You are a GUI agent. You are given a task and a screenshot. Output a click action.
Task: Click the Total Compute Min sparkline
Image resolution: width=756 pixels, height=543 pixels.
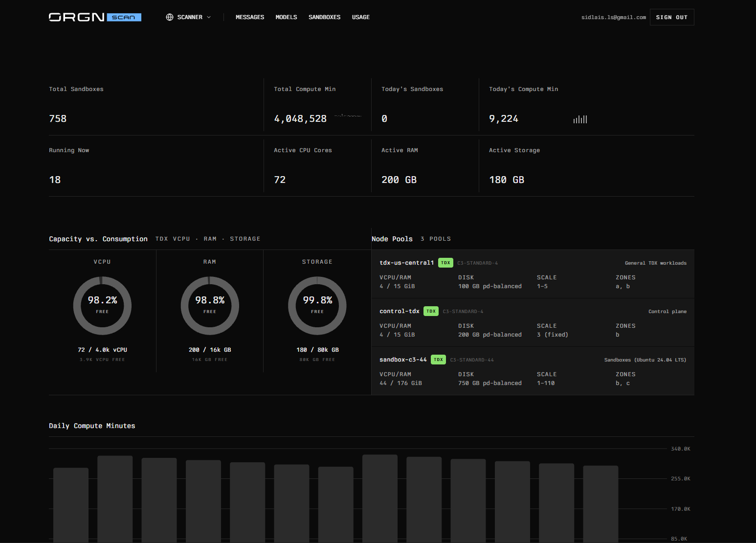click(348, 116)
